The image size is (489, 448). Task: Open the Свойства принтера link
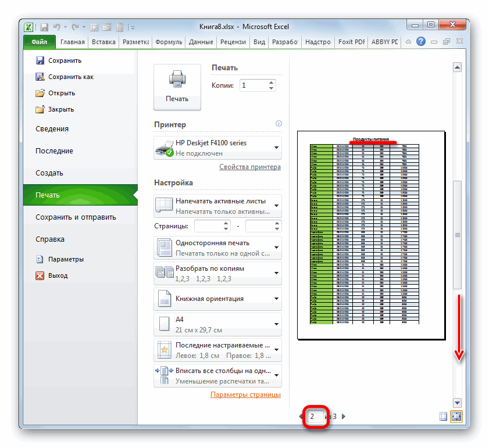(249, 167)
